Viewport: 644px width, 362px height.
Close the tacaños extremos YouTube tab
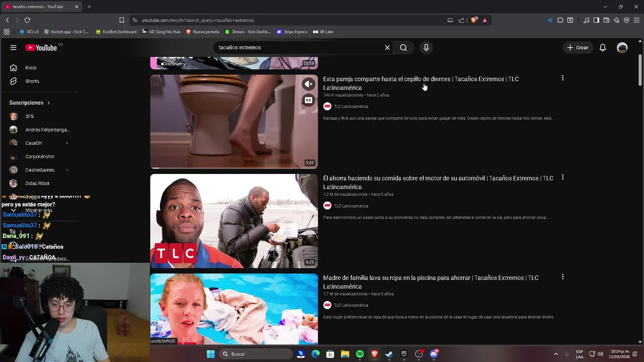point(76,7)
